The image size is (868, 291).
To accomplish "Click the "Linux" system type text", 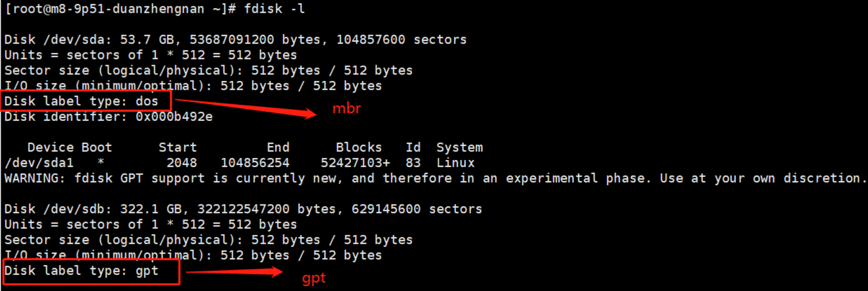I will tap(455, 163).
